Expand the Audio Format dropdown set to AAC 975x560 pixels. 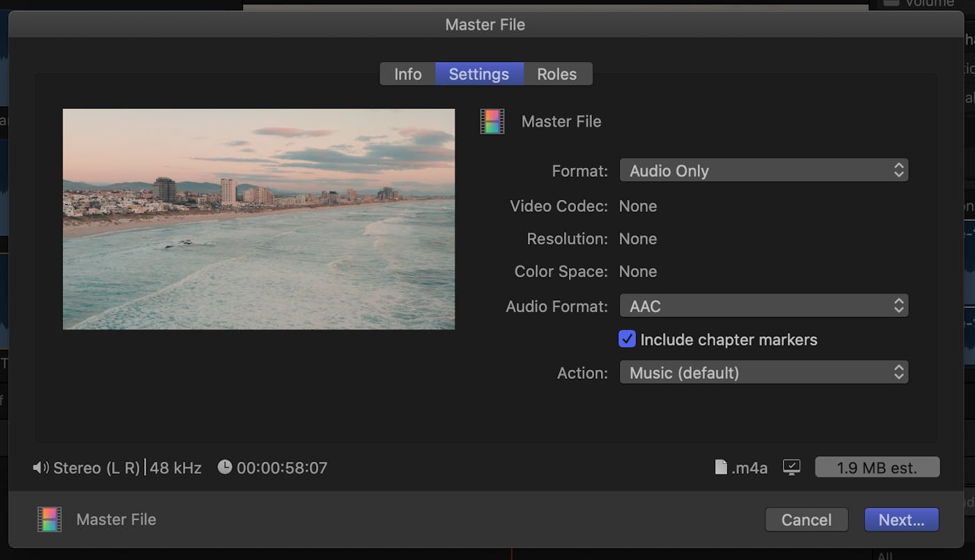[x=764, y=306]
